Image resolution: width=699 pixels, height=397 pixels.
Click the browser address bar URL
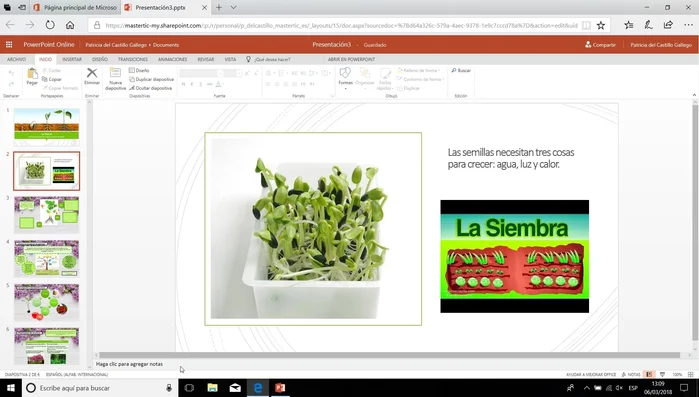341,25
